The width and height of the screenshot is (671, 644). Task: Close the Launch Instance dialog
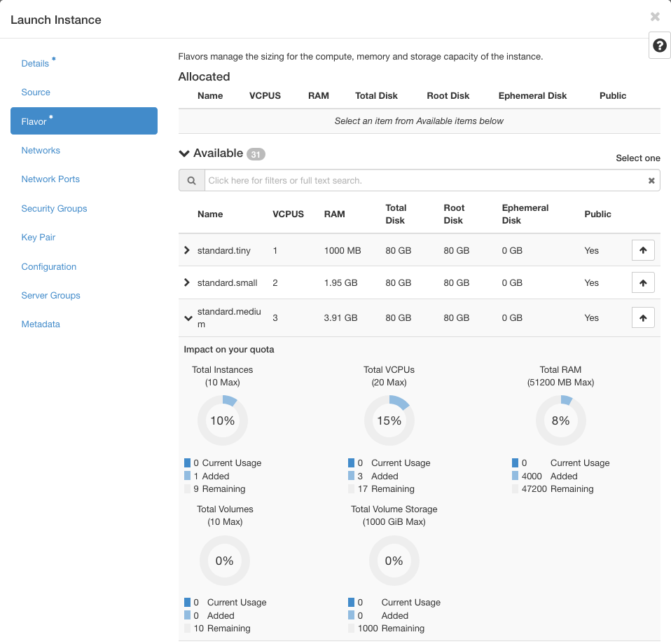coord(655,17)
